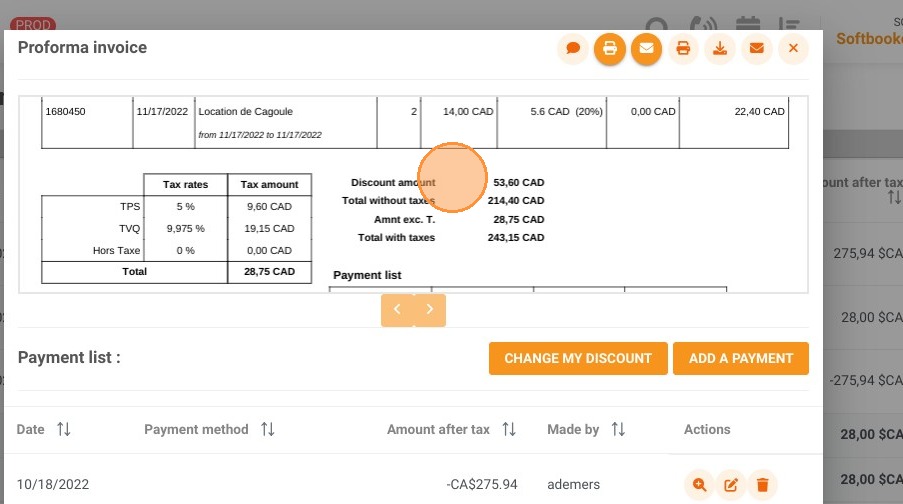Select the 22,40 CAD line total
903x504 pixels.
[x=759, y=112]
